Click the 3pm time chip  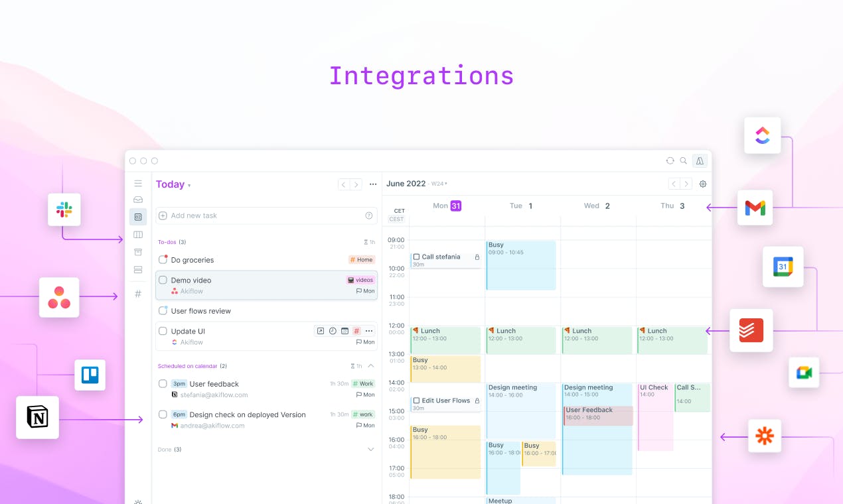point(179,383)
